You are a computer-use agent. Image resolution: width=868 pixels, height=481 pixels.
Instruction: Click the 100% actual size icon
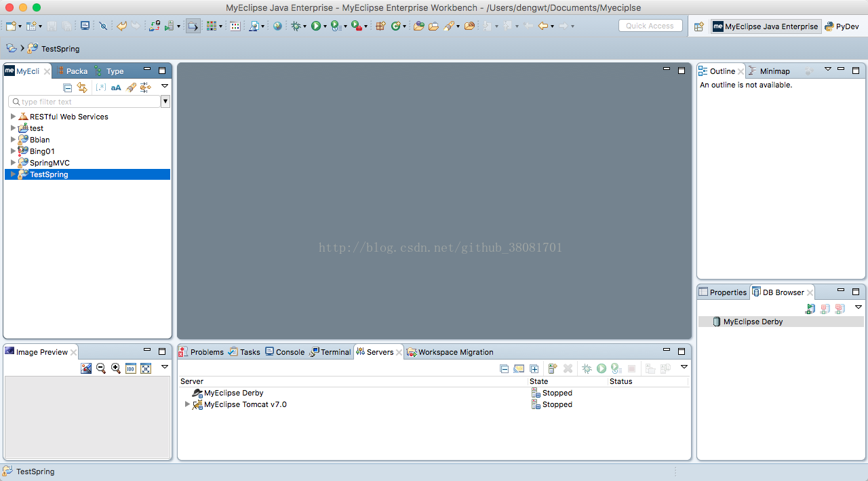pyautogui.click(x=131, y=368)
